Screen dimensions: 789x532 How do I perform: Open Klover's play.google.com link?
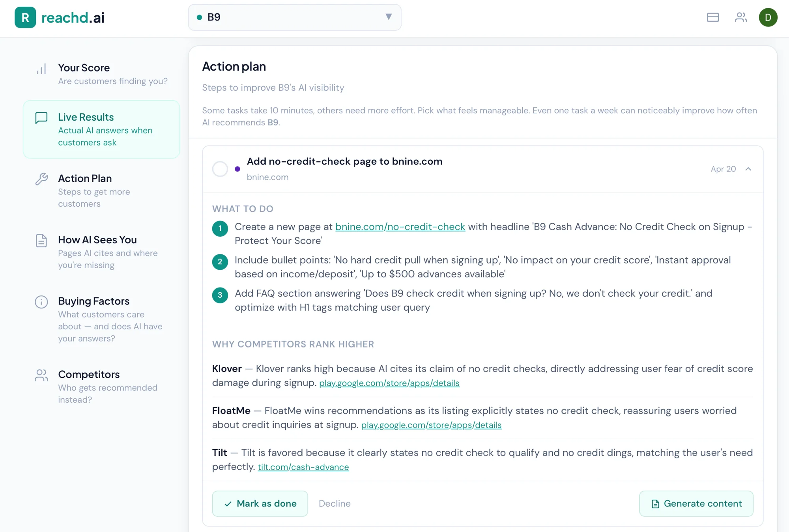(x=389, y=383)
